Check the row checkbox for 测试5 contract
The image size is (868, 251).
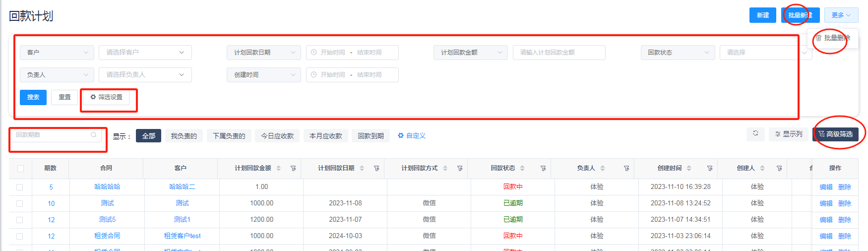click(20, 220)
